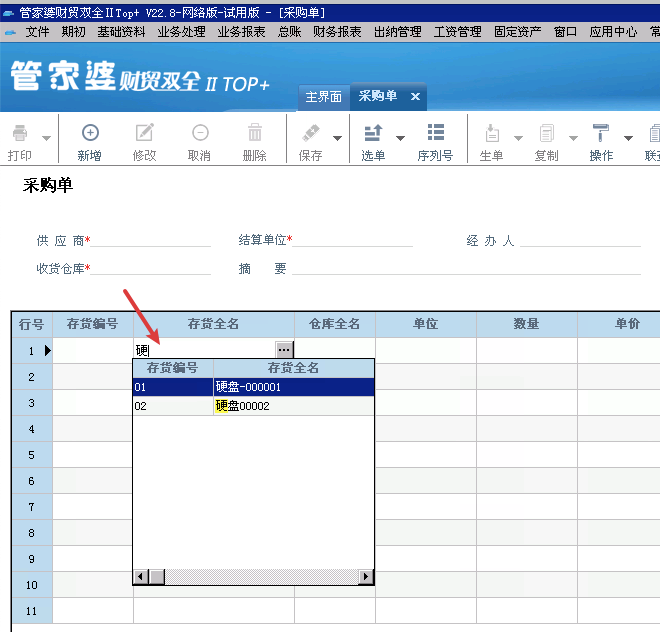Select the 采购单 tab
Screen dimensions: 660x632
pos(378,96)
